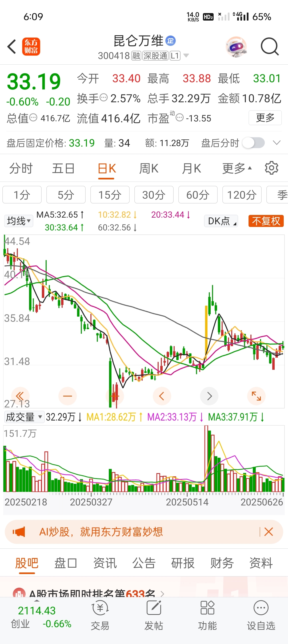The height and width of the screenshot is (644, 288).
Task: Switch to 月K chart tab
Action: 191,168
